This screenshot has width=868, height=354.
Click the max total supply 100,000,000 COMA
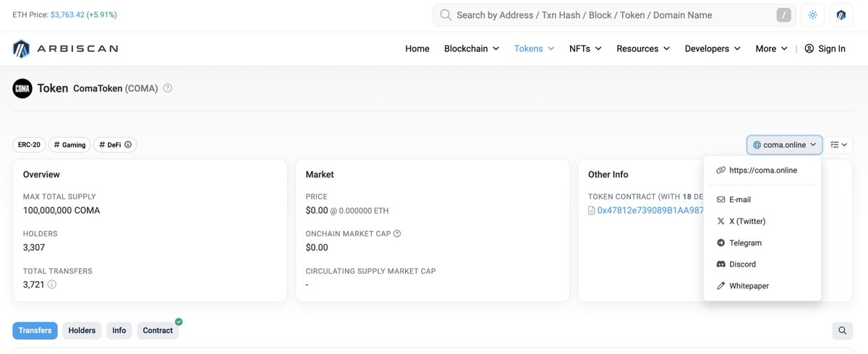coord(61,210)
